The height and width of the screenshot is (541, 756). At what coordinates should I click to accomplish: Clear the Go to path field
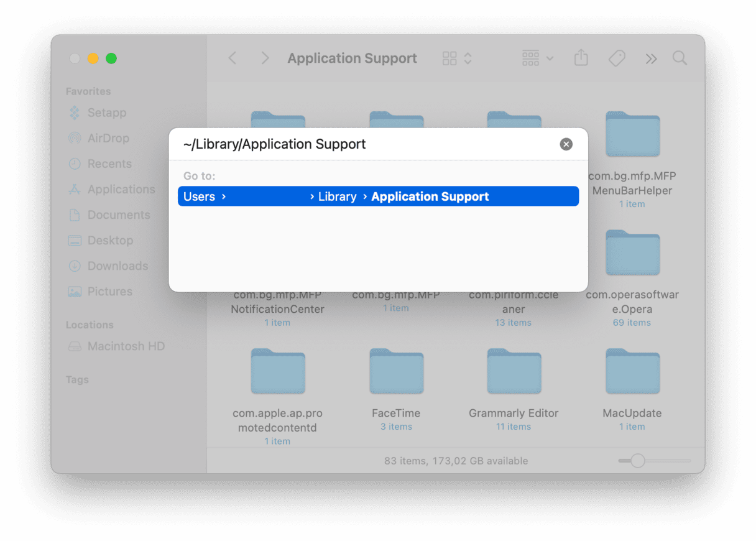pyautogui.click(x=566, y=144)
